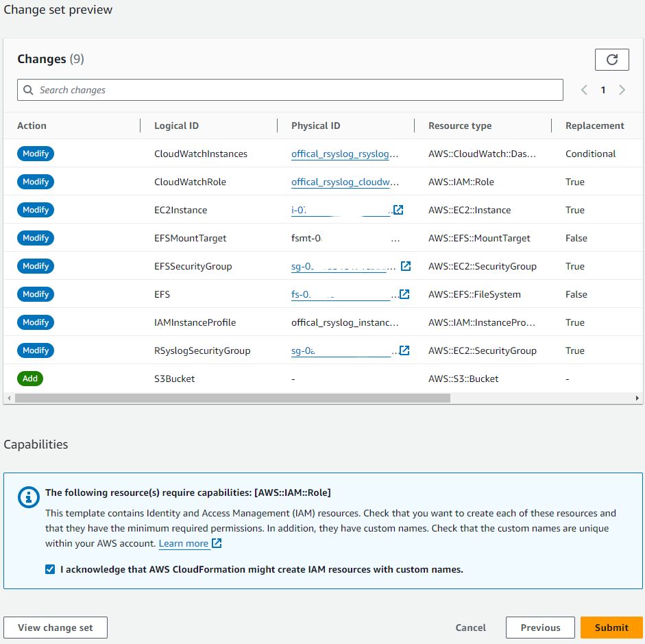Open the CloudWatchInstances physical ID link
The image size is (645, 644).
344,154
